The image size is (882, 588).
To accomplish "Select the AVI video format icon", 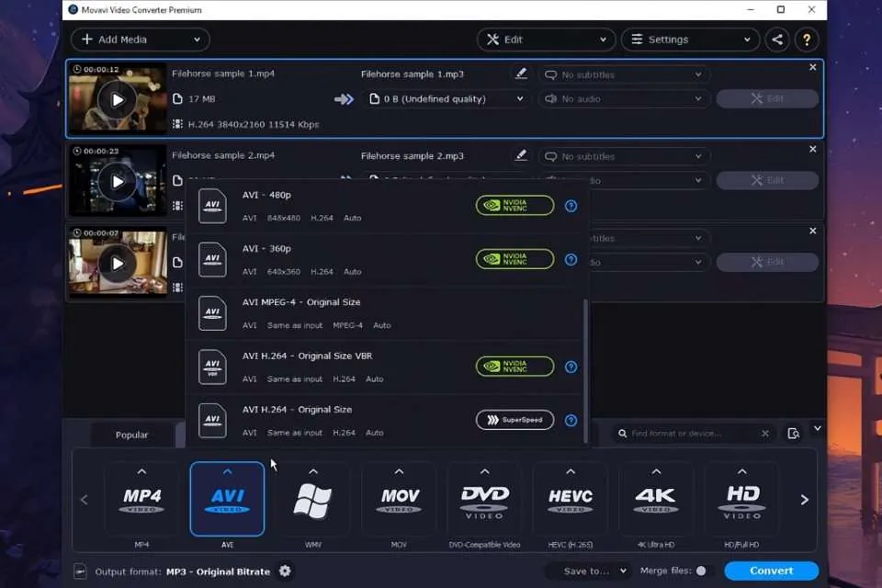I will (x=227, y=499).
